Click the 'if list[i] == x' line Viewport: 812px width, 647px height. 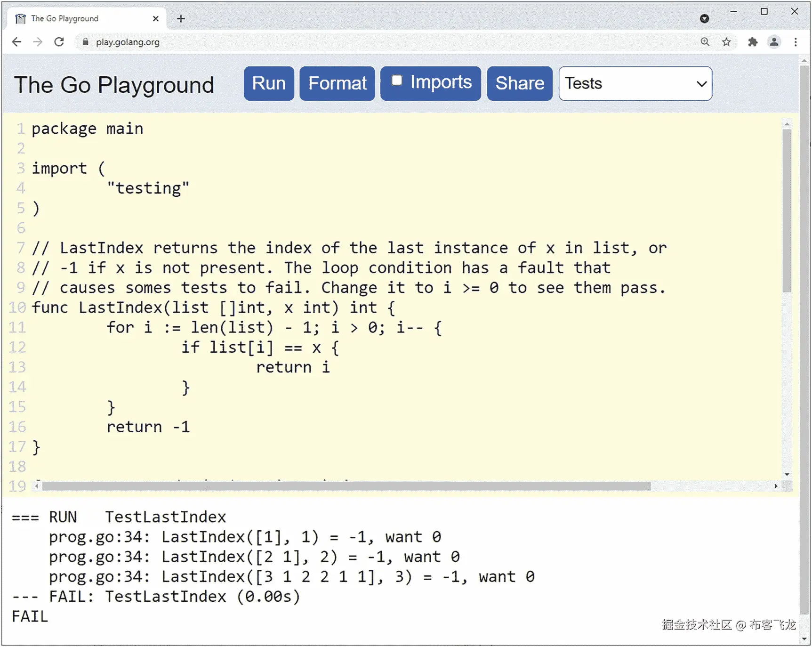click(x=260, y=348)
